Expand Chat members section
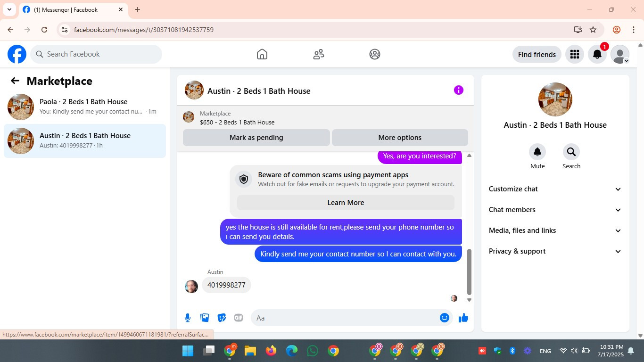The height and width of the screenshot is (362, 644). point(555,210)
